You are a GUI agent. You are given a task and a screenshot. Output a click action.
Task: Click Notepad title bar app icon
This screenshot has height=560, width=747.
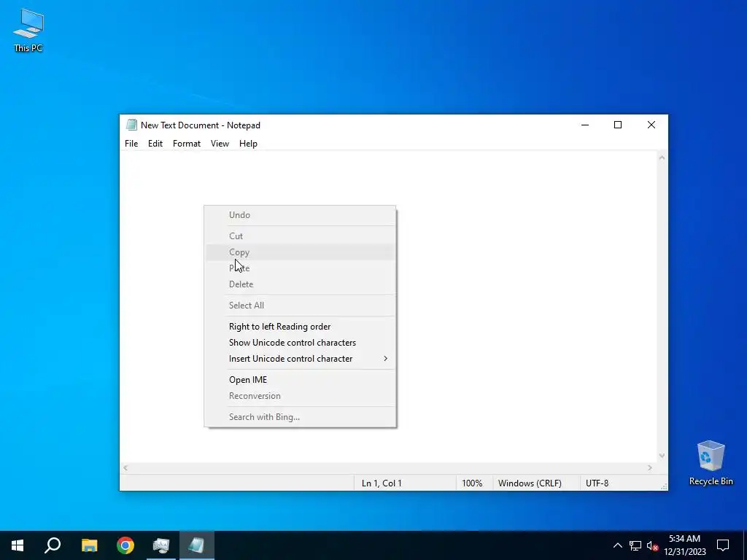[x=131, y=125]
